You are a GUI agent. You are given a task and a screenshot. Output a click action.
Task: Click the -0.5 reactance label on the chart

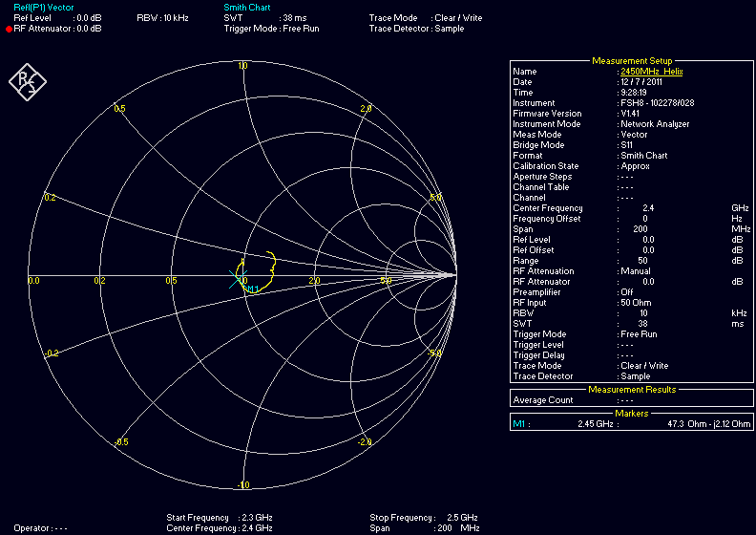(120, 442)
